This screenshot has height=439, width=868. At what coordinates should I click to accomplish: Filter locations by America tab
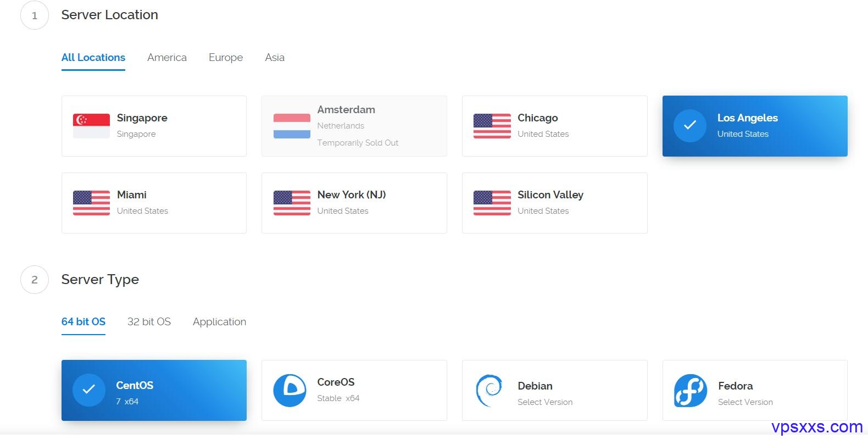pyautogui.click(x=167, y=58)
